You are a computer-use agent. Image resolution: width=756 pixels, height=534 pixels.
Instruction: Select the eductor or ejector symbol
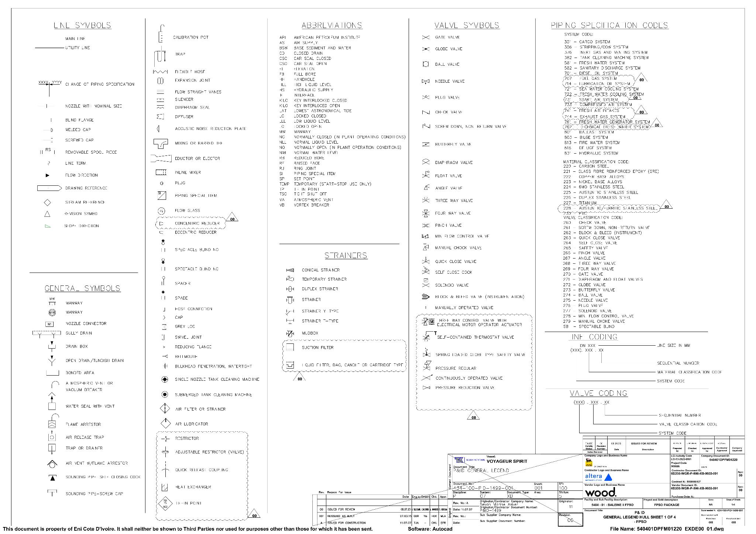point(161,158)
